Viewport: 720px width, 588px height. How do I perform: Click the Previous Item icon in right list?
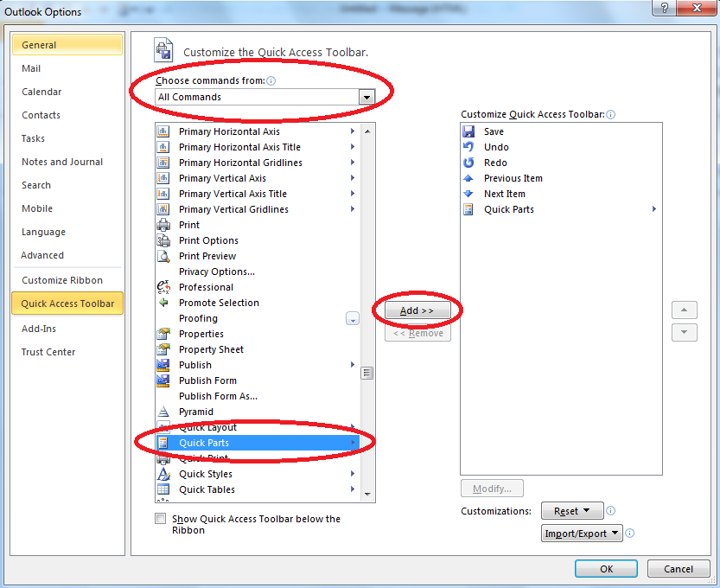click(x=468, y=178)
